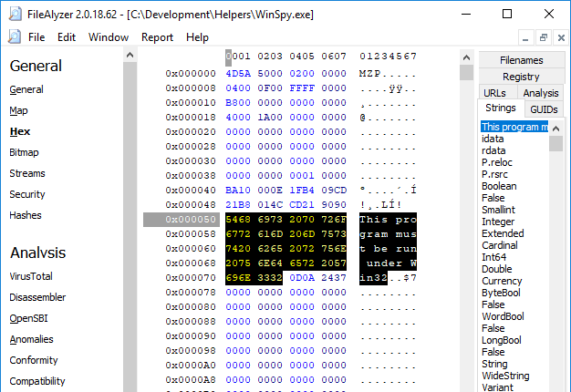Image resolution: width=571 pixels, height=392 pixels.
Task: Select the 'Boolean' string
Action: tap(499, 186)
